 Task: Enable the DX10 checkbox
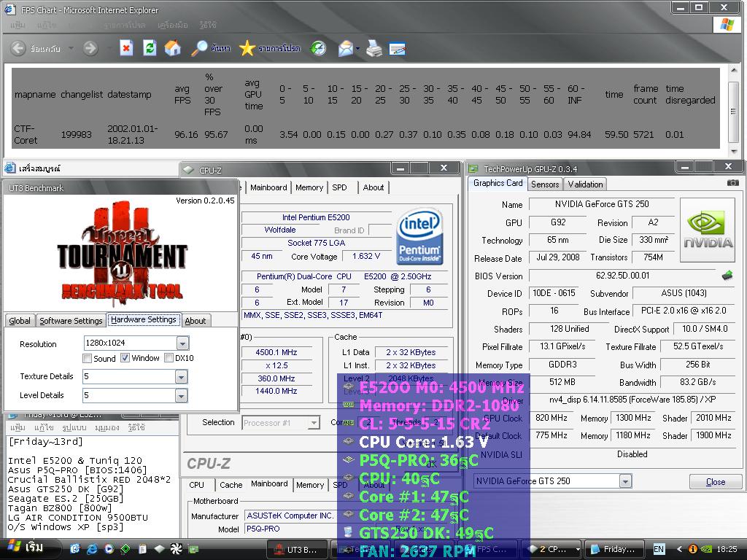tap(169, 357)
